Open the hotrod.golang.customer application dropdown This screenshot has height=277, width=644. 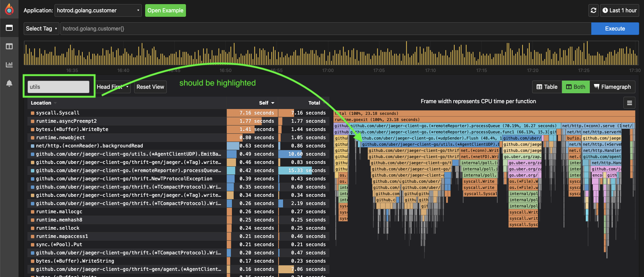pos(98,10)
